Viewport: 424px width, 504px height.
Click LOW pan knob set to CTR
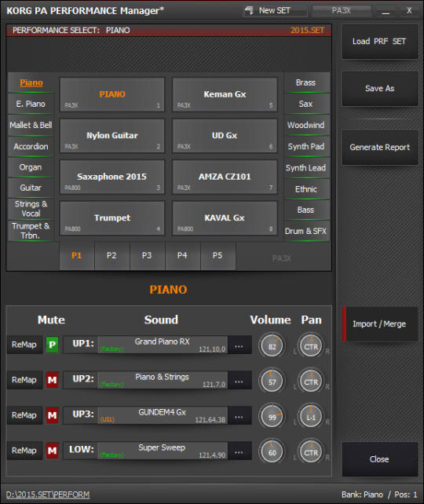click(311, 452)
